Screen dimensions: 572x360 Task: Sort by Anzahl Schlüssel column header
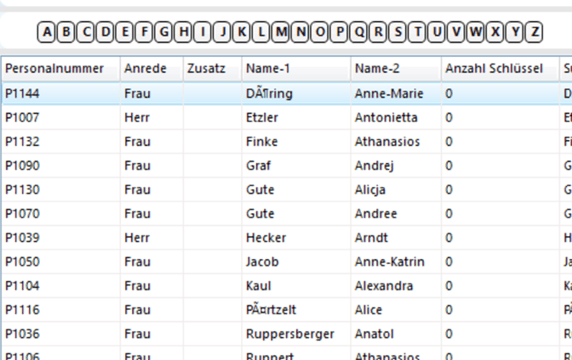[x=500, y=69]
